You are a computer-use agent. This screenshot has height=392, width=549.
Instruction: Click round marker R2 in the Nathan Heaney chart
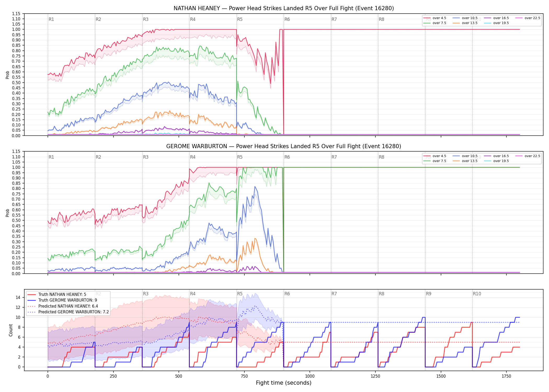pos(98,19)
